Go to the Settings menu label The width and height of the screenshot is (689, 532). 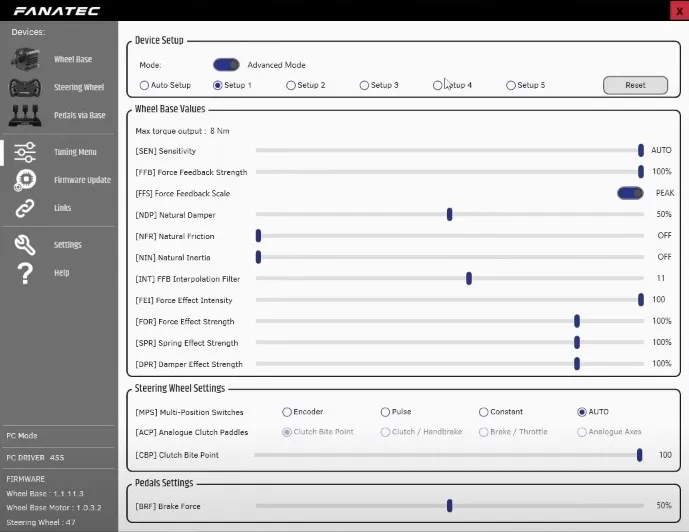click(x=68, y=245)
